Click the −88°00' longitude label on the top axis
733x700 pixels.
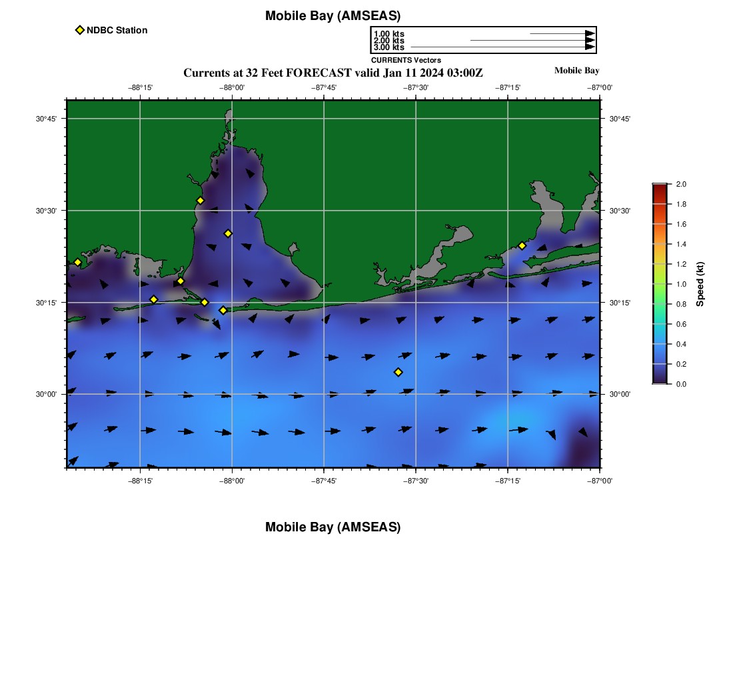[x=232, y=87]
